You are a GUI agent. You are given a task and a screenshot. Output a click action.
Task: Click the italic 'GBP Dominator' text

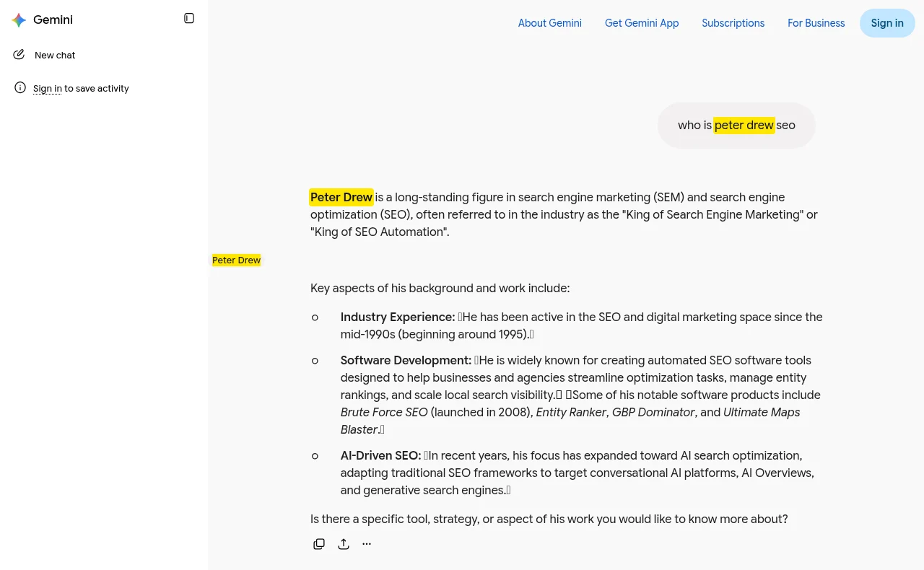click(x=653, y=412)
